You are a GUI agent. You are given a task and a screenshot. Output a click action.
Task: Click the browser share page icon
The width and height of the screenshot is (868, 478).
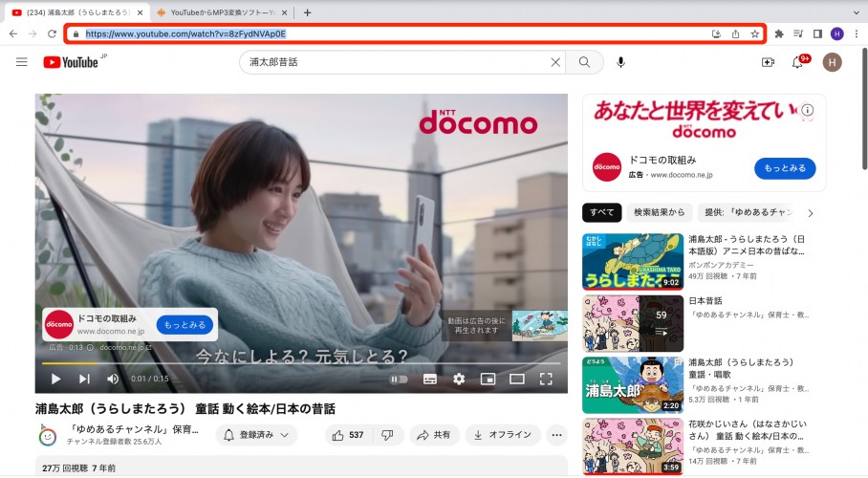[x=735, y=33]
